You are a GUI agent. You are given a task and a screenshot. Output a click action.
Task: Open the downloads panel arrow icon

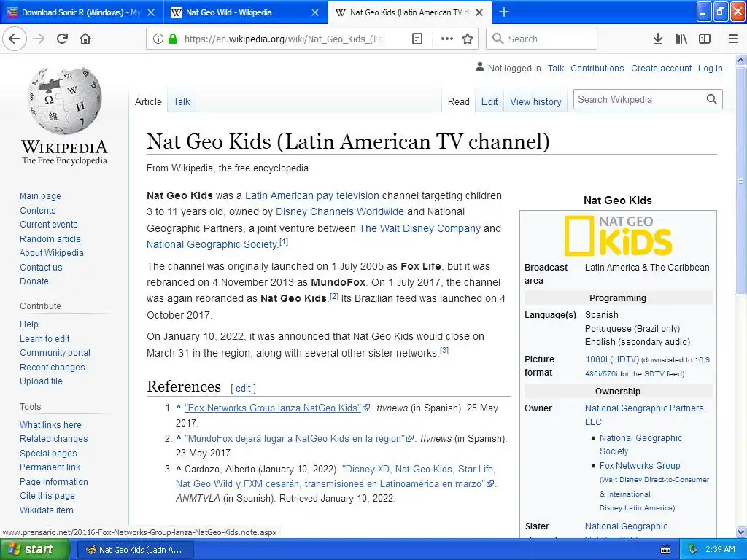point(657,39)
